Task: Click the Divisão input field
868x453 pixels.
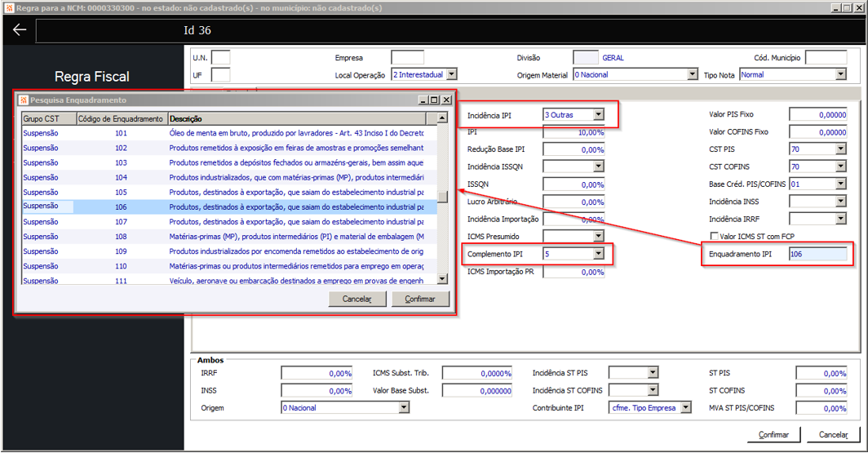Action: click(586, 58)
